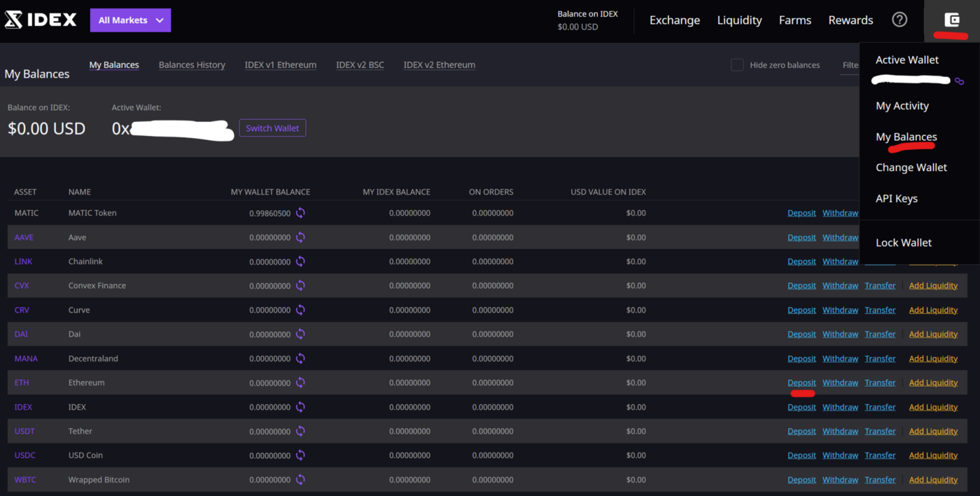Viewport: 980px width, 496px height.
Task: Click Deposit for Ethereum
Action: (801, 383)
